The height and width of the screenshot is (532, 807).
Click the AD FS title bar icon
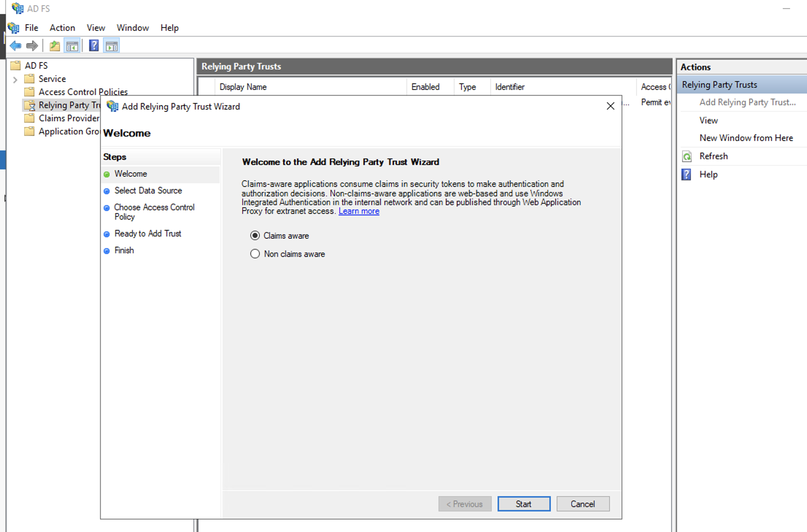point(18,8)
